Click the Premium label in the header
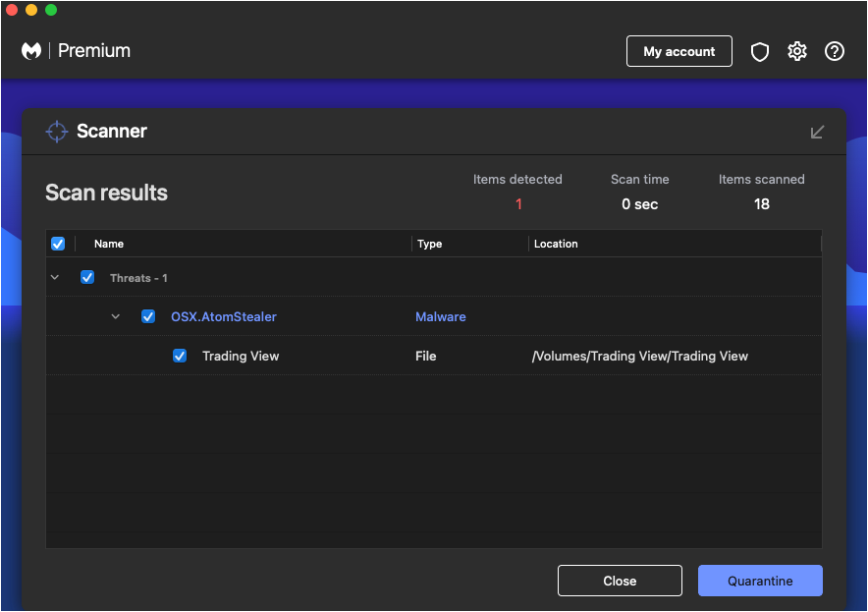This screenshot has height=612, width=868. pyautogui.click(x=94, y=51)
